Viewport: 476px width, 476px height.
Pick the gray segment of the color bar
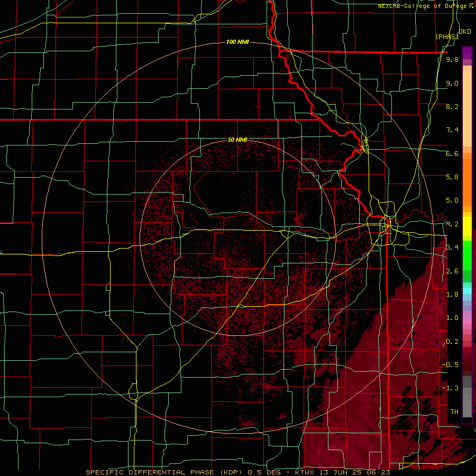(467, 396)
